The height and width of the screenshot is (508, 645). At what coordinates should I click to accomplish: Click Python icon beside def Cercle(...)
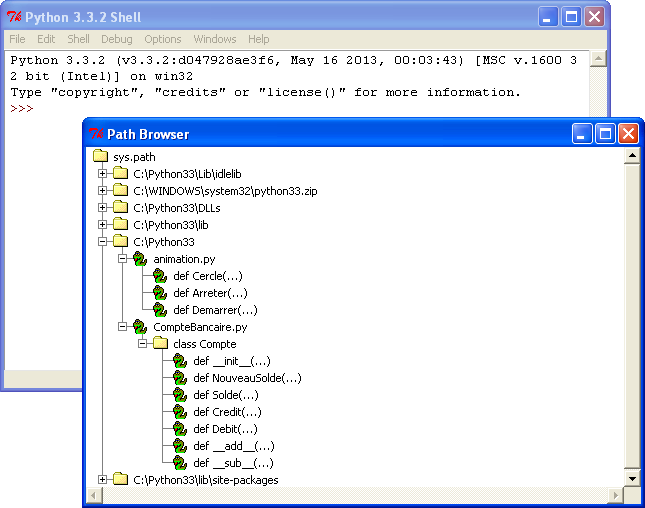pyautogui.click(x=160, y=276)
